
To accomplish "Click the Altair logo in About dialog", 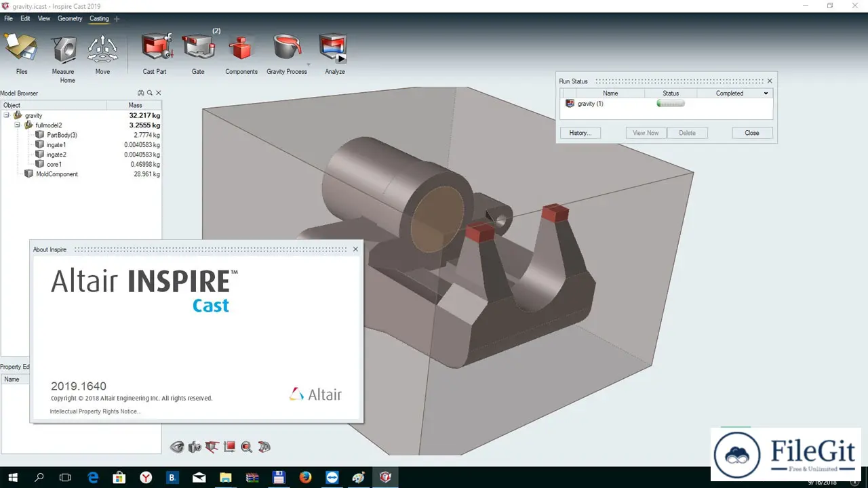I will [315, 394].
